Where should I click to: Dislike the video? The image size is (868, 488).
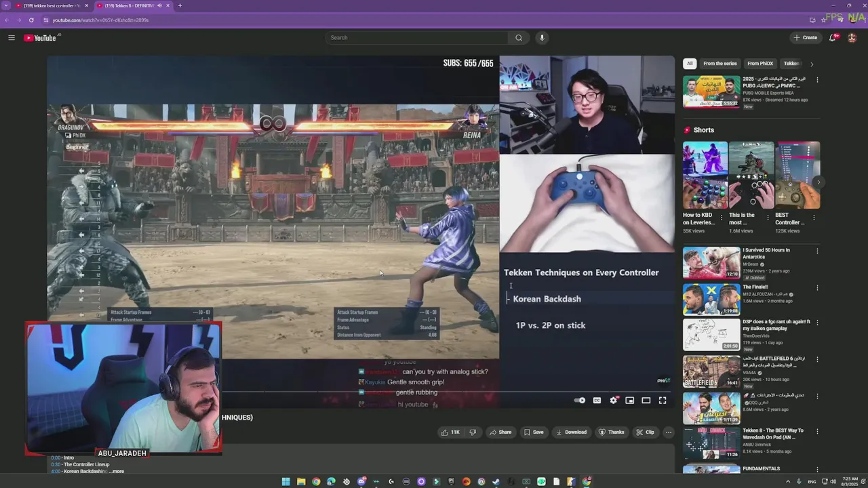[x=473, y=432]
